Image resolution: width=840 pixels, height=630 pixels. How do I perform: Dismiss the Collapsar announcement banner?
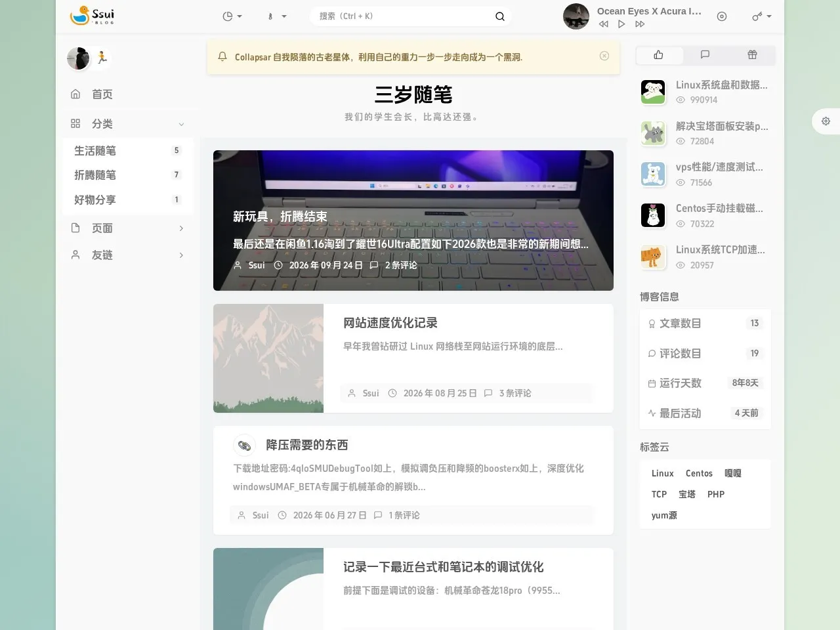tap(604, 56)
